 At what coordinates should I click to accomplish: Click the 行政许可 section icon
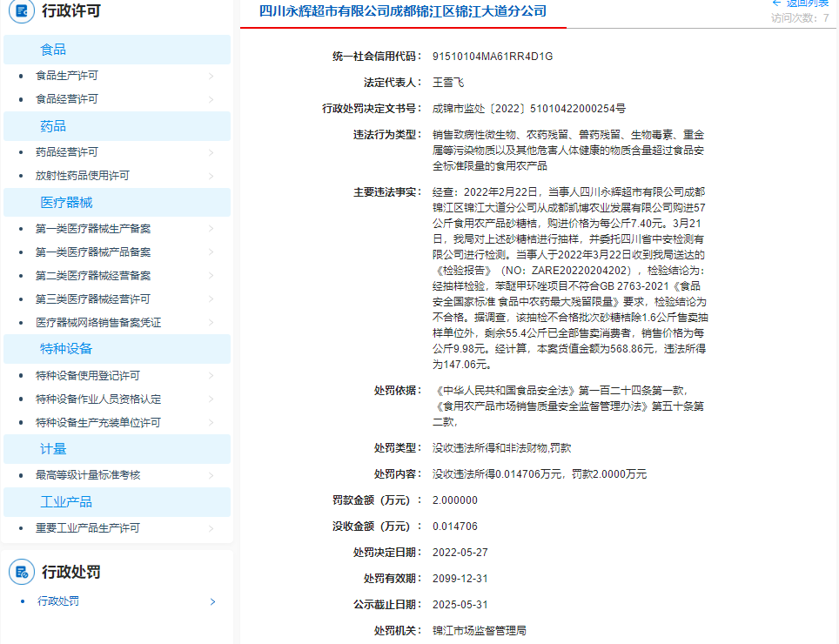tap(21, 10)
